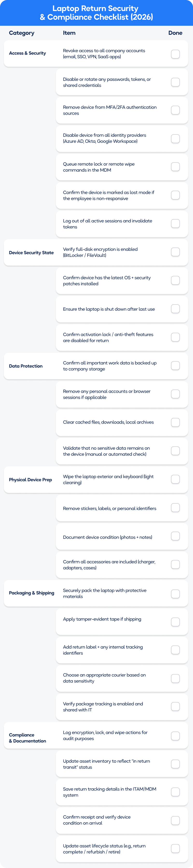Check 'Confirm all important work data is backed up'
Screen dimensions: 193x868
tap(175, 366)
